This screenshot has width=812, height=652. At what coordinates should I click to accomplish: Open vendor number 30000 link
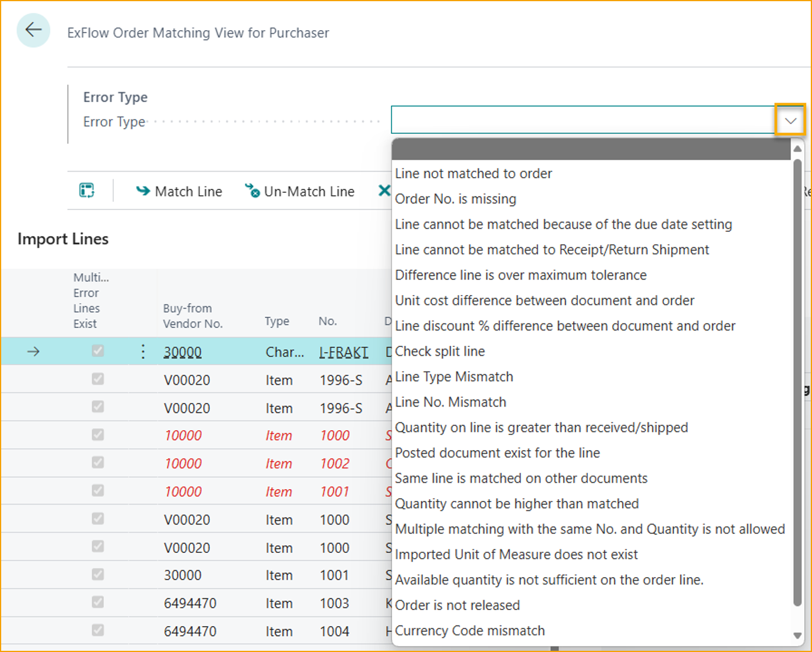coord(183,352)
